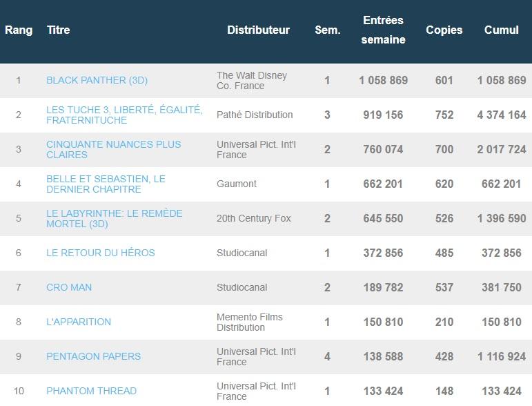Click the Pathé Distribution distributor cell
532x406 pixels.
point(255,115)
